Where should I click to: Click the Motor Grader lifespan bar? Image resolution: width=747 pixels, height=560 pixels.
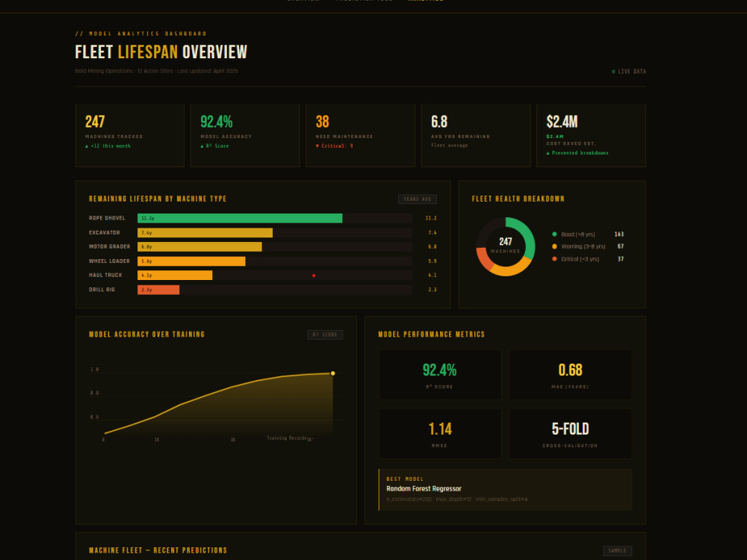[199, 246]
